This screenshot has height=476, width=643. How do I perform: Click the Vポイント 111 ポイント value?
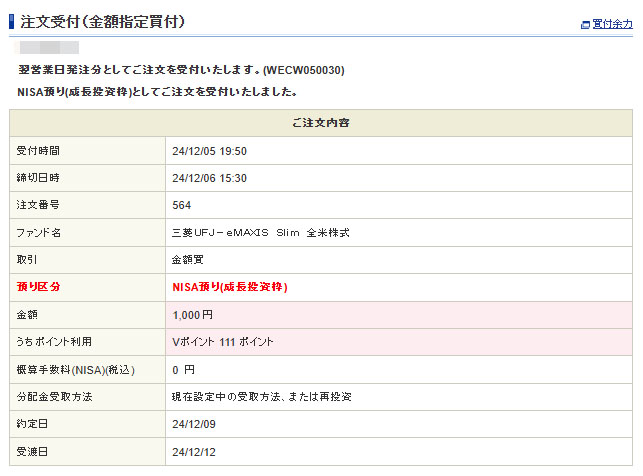click(x=221, y=341)
